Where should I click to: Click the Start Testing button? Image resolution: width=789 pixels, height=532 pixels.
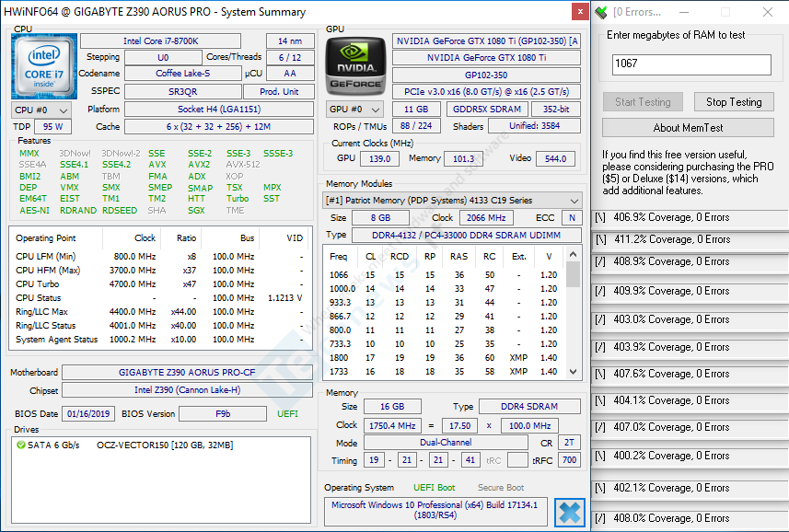tap(643, 102)
